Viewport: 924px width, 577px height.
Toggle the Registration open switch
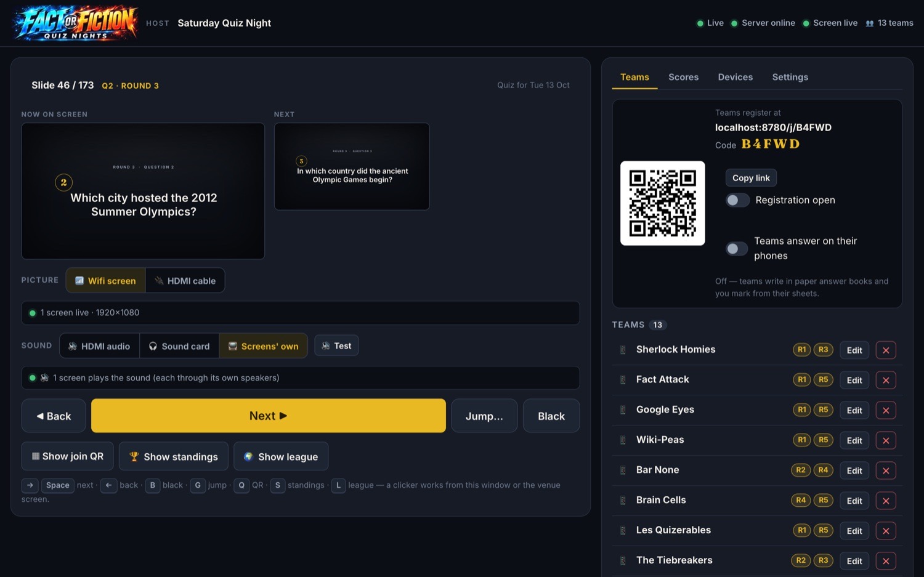(x=737, y=200)
